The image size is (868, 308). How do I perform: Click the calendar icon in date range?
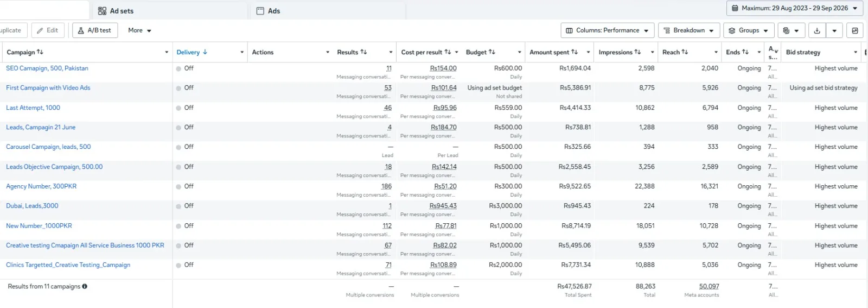tap(735, 8)
